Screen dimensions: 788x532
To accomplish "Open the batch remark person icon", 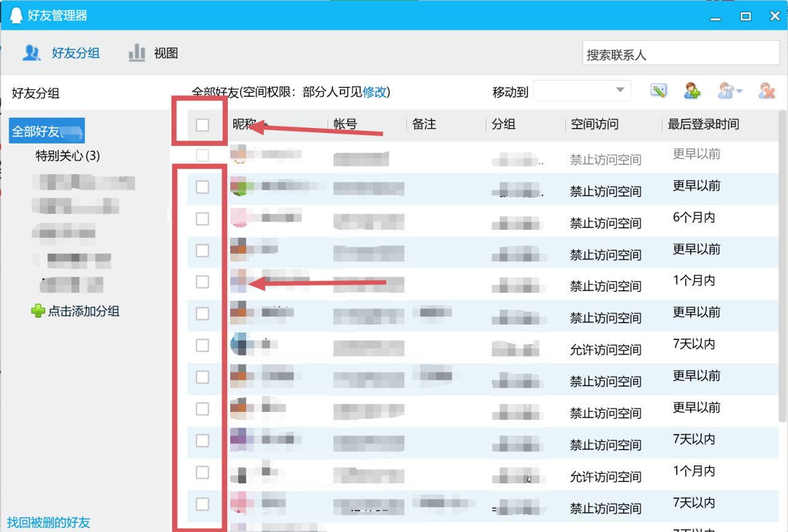I will coord(725,91).
